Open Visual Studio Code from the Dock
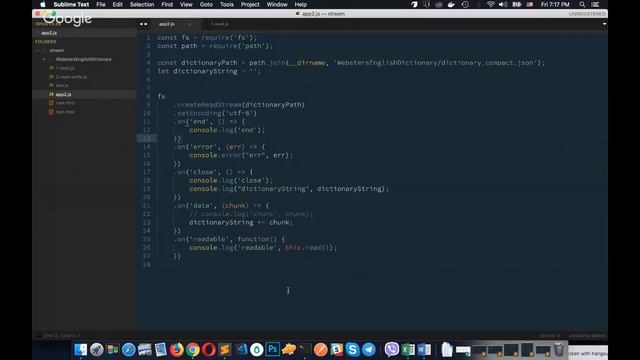The height and width of the screenshot is (360, 640). click(x=241, y=350)
